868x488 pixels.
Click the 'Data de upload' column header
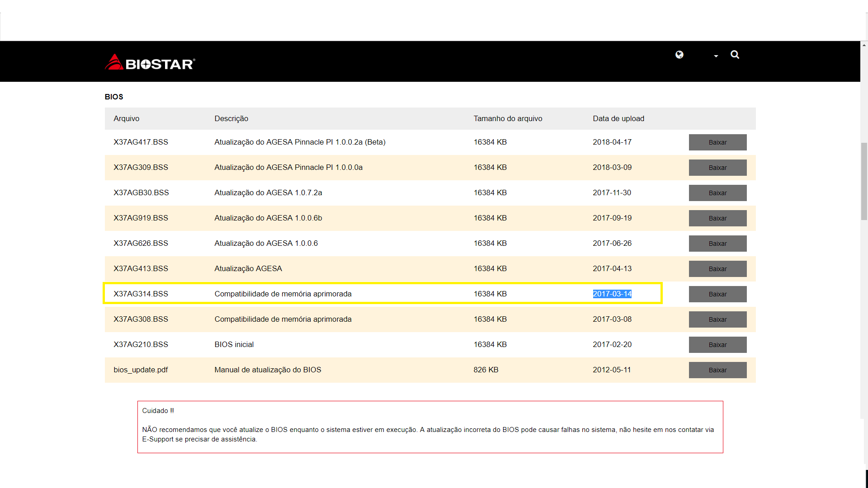pos(618,118)
